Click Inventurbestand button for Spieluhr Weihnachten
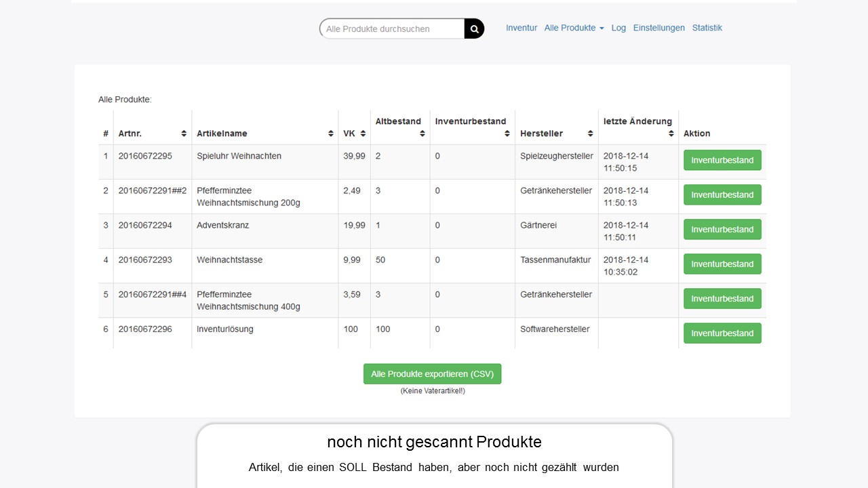Viewport: 868px width, 488px height. pos(722,160)
